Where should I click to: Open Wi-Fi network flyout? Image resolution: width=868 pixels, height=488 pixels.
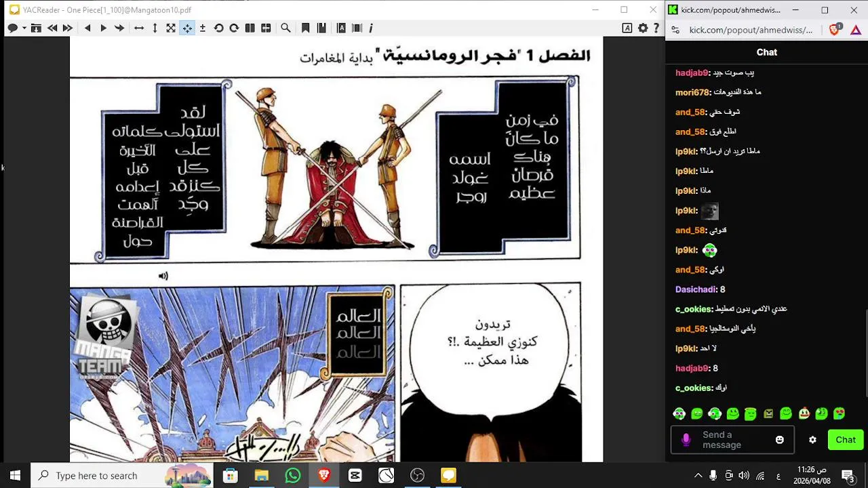pyautogui.click(x=760, y=476)
